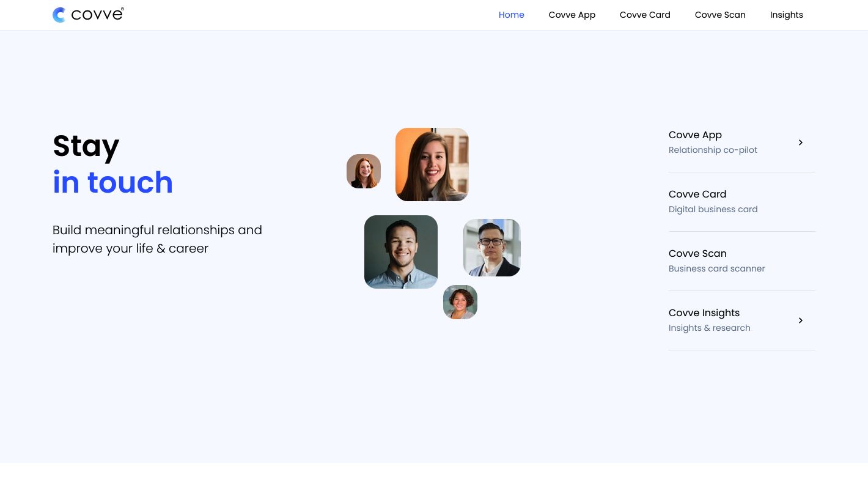868x477 pixels.
Task: Click the 'in touch' blue headline
Action: 113,182
